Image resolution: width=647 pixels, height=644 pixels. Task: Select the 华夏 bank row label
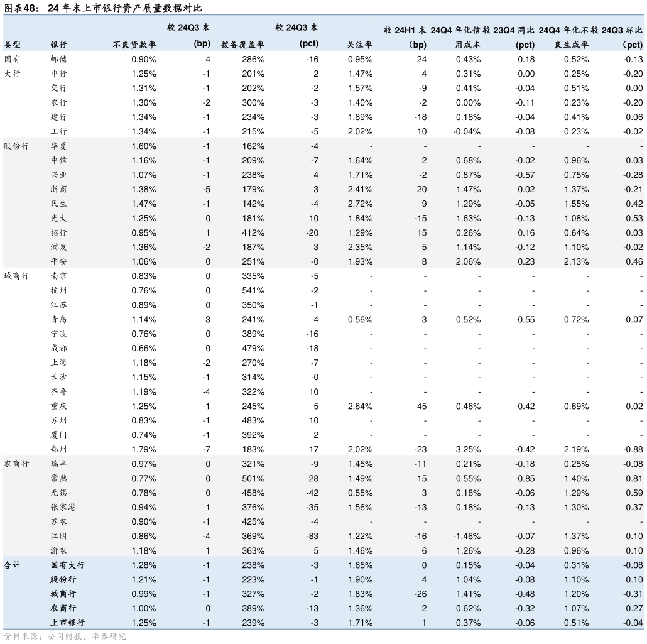(59, 146)
